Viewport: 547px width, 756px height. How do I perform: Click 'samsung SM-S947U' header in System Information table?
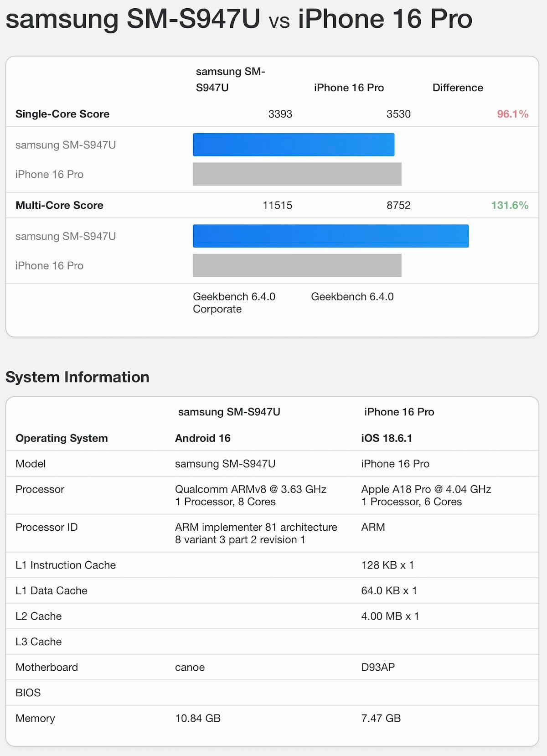coord(229,412)
